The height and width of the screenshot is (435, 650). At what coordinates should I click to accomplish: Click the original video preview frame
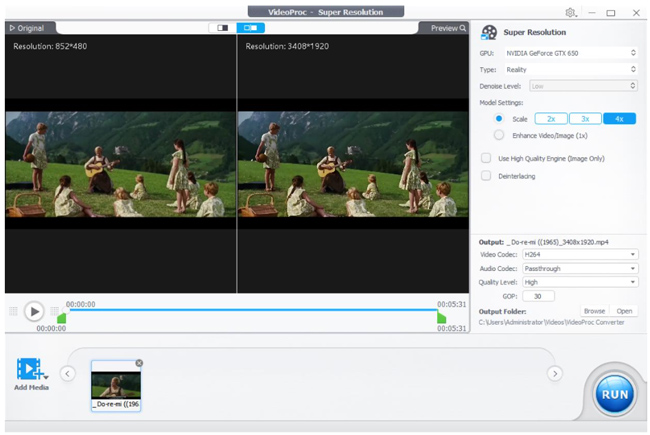click(x=121, y=164)
